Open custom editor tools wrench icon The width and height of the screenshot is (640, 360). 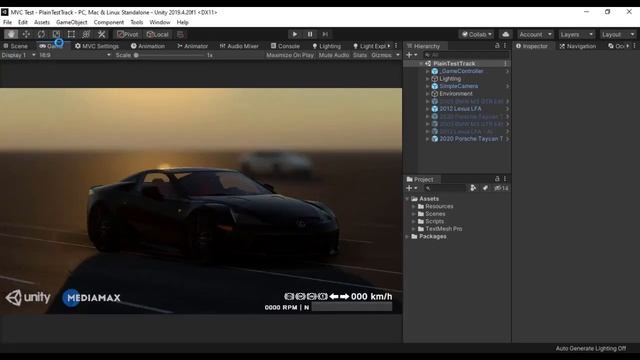pyautogui.click(x=101, y=34)
